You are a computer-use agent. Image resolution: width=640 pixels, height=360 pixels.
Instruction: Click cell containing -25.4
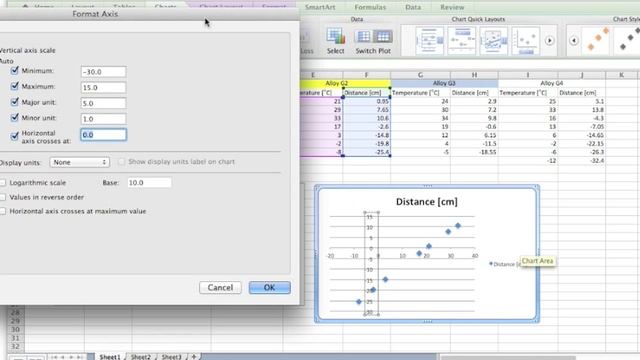point(367,152)
